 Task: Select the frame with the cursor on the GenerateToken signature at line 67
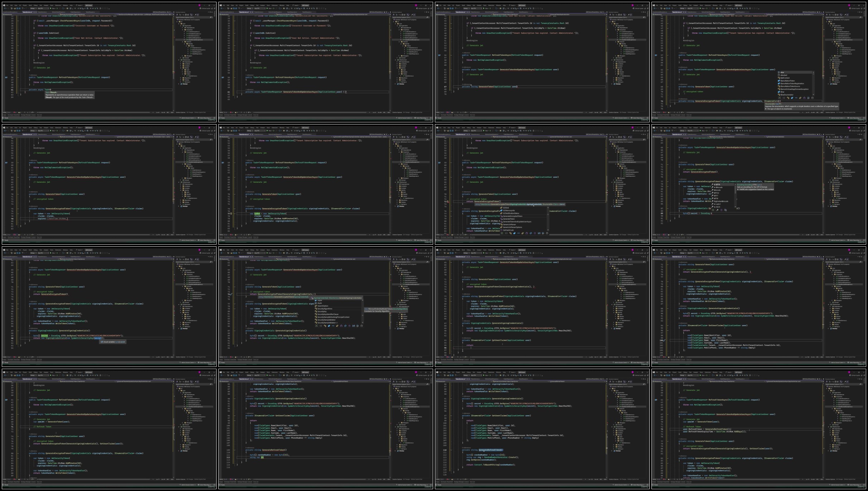coord(542,62)
